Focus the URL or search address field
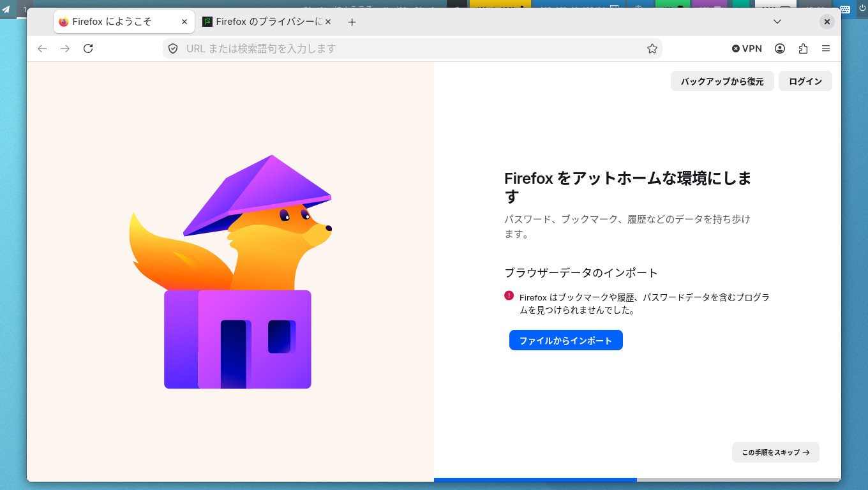868x490 pixels. tap(412, 48)
